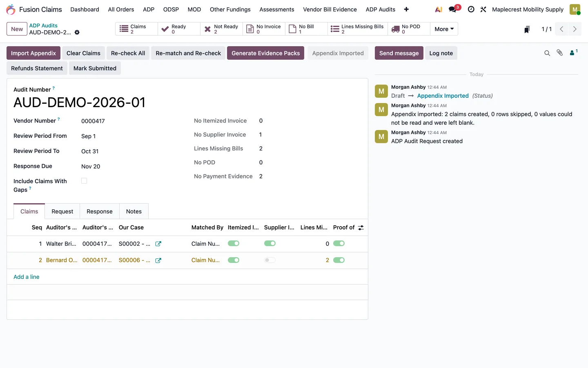The image size is (588, 368).
Task: Click the Response Due date field
Action: pos(91,166)
